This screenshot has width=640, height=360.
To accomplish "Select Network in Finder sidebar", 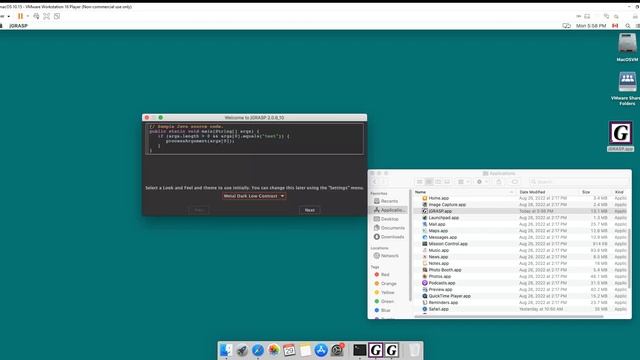I will [x=389, y=256].
